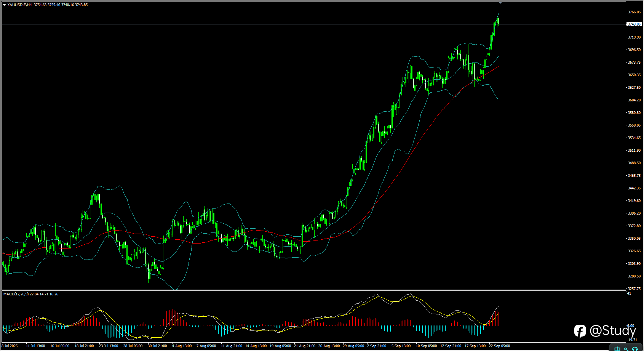Click the 3257.75 price scale label

tap(634, 289)
